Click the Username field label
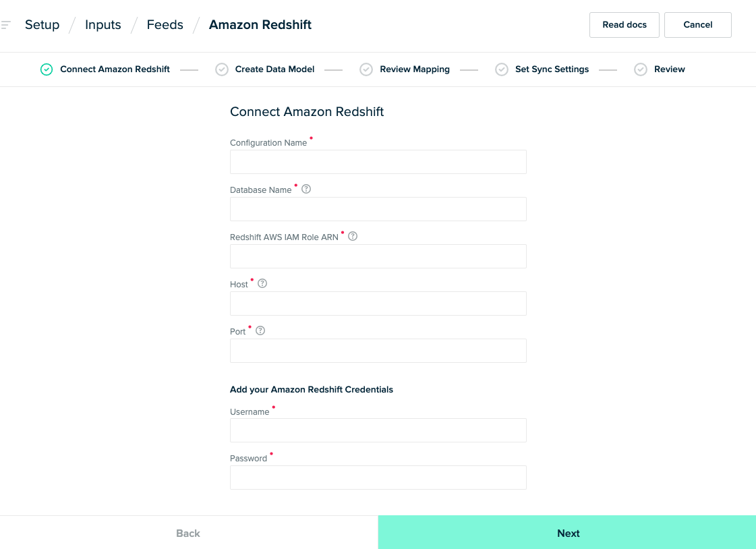756x549 pixels. click(x=250, y=411)
